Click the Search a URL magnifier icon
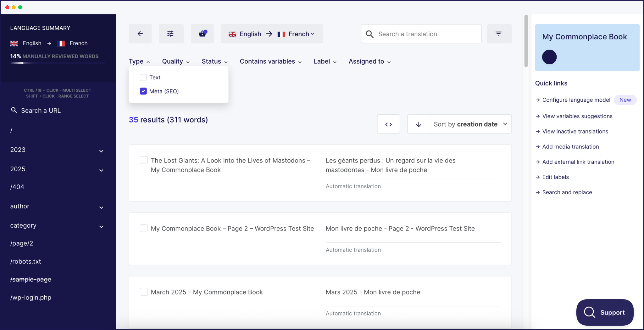The image size is (644, 330). [x=14, y=110]
